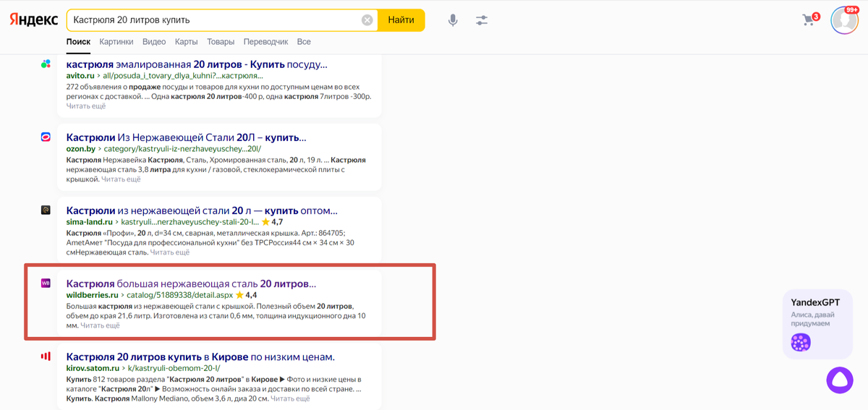This screenshot has height=410, width=868.
Task: Start voice search with the microphone icon
Action: [x=453, y=20]
